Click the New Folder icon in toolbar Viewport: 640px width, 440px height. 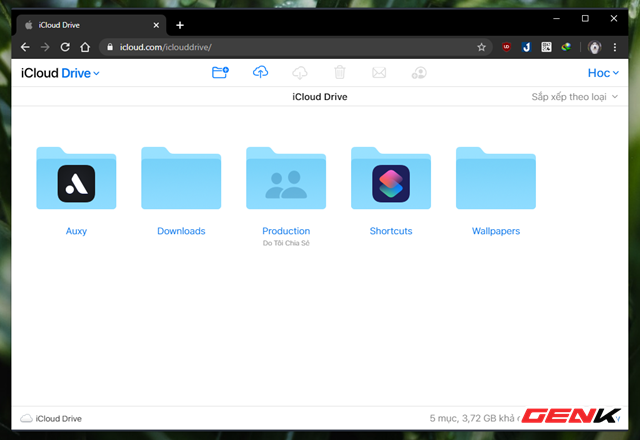[220, 73]
